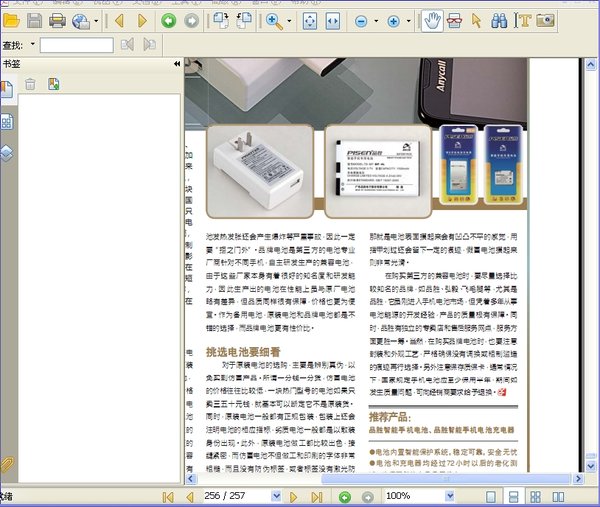Click the find text input box
The height and width of the screenshot is (507, 600).
[77, 45]
